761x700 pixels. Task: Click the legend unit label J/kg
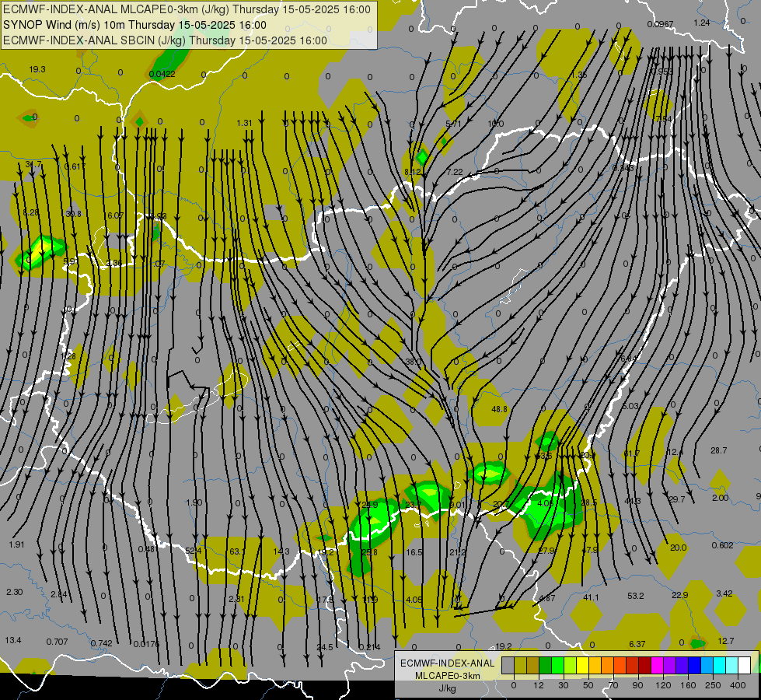click(x=447, y=688)
